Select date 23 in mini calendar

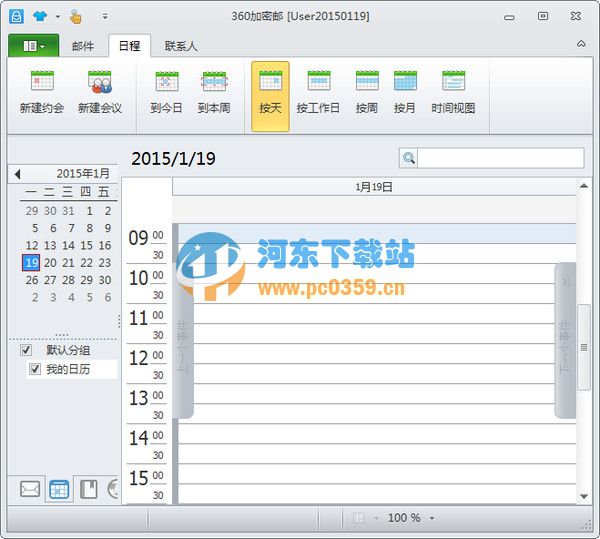pyautogui.click(x=104, y=263)
